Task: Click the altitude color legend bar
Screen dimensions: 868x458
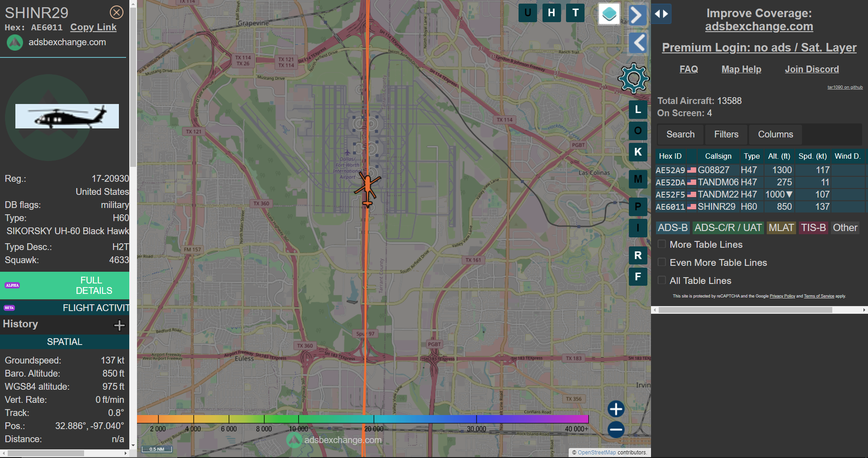Action: pos(363,419)
